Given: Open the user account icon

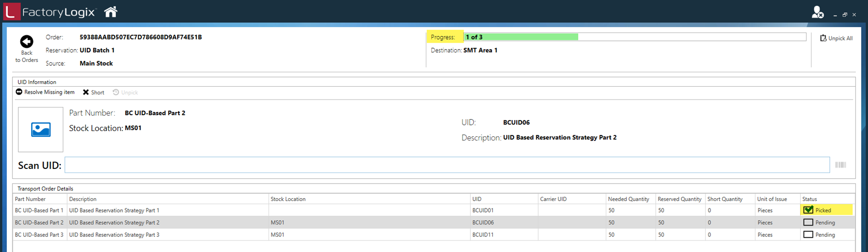Looking at the screenshot, I should (x=817, y=12).
